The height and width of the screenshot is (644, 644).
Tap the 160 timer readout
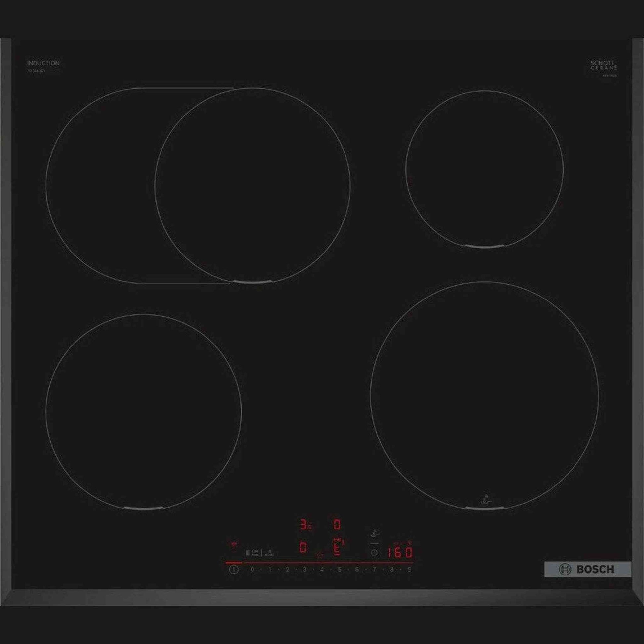[x=399, y=553]
